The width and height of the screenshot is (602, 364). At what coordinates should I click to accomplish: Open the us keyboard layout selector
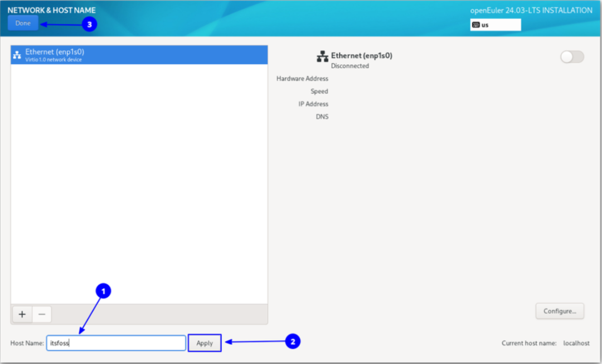496,25
